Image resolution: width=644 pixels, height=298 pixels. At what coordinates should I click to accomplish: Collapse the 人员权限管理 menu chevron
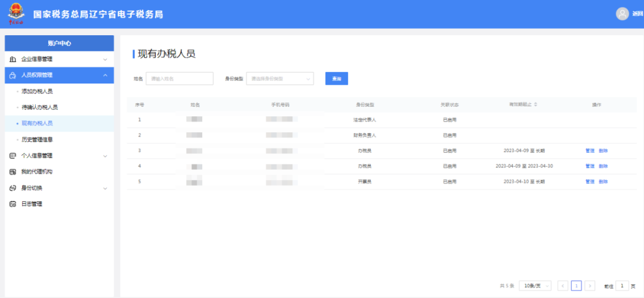point(105,75)
